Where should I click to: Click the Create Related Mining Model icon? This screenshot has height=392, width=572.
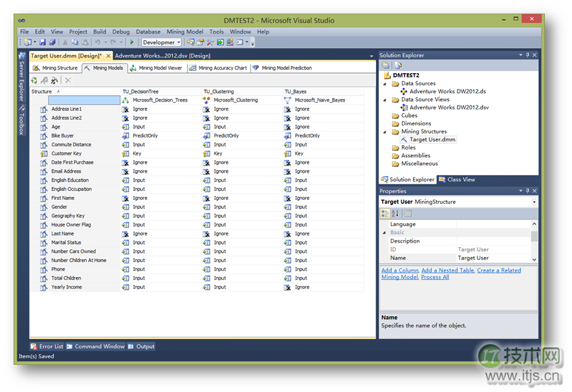pos(34,80)
